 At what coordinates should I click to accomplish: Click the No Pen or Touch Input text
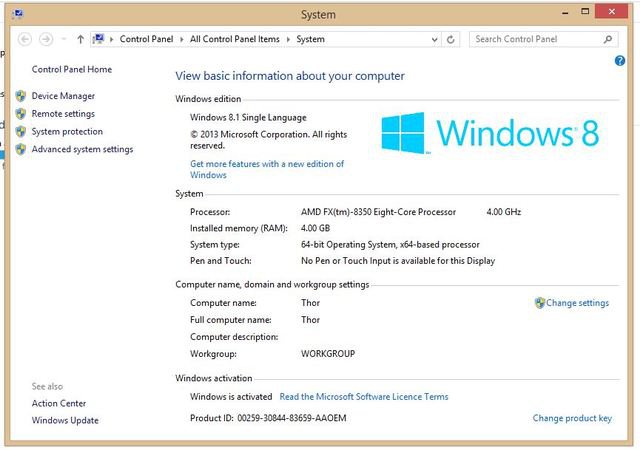398,261
